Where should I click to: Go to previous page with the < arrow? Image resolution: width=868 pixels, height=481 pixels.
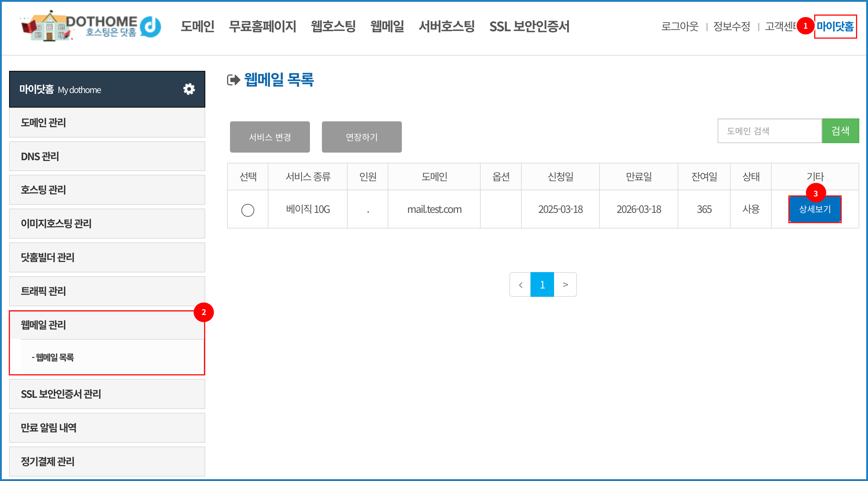pyautogui.click(x=520, y=285)
